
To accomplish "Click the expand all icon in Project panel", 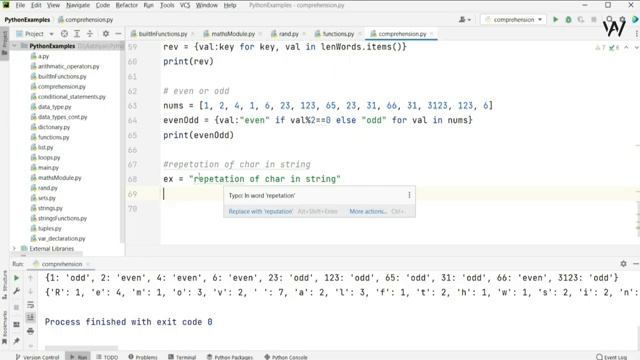I will [77, 34].
